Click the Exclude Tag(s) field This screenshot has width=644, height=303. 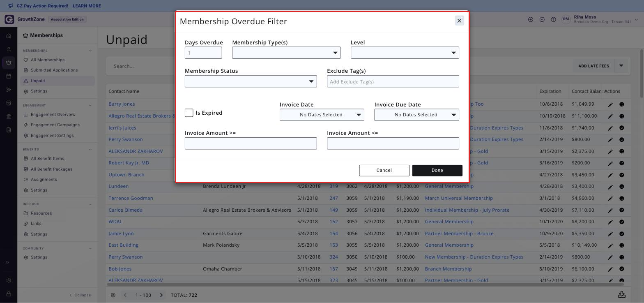[x=393, y=81]
